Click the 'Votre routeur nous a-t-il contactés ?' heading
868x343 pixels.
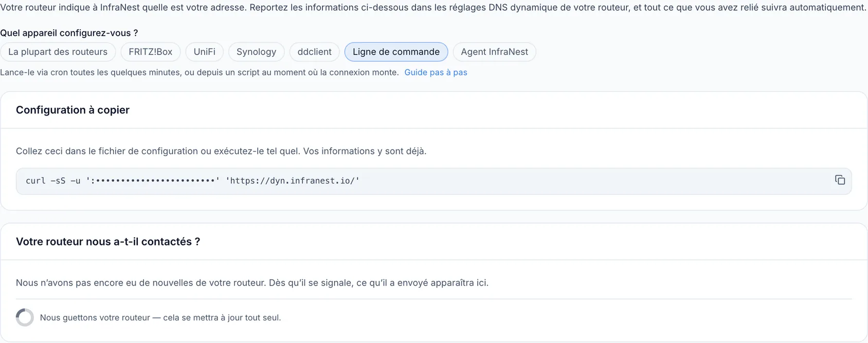pyautogui.click(x=108, y=241)
